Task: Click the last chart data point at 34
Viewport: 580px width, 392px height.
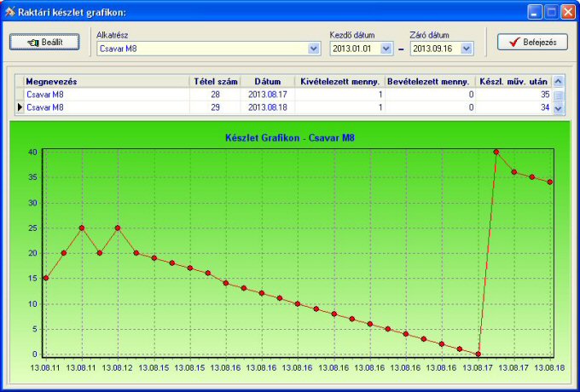Action: click(550, 182)
